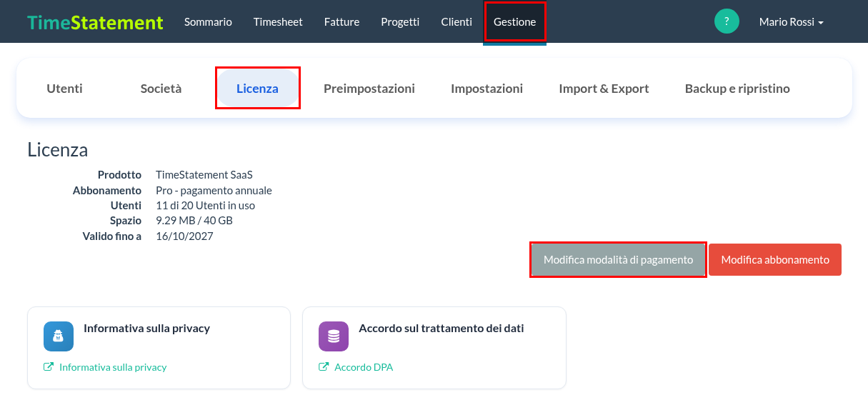
Task: Open the Backup e ripristino tab
Action: point(737,89)
